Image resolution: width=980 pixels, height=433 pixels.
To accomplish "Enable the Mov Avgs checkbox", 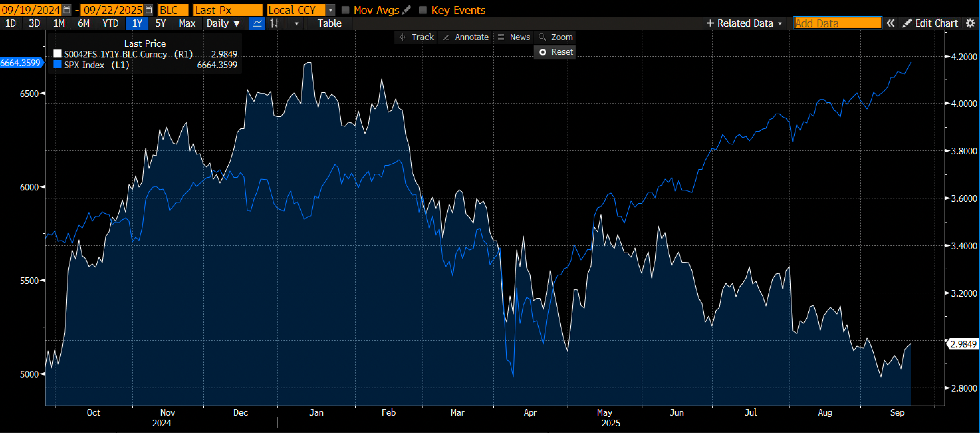I will point(345,10).
